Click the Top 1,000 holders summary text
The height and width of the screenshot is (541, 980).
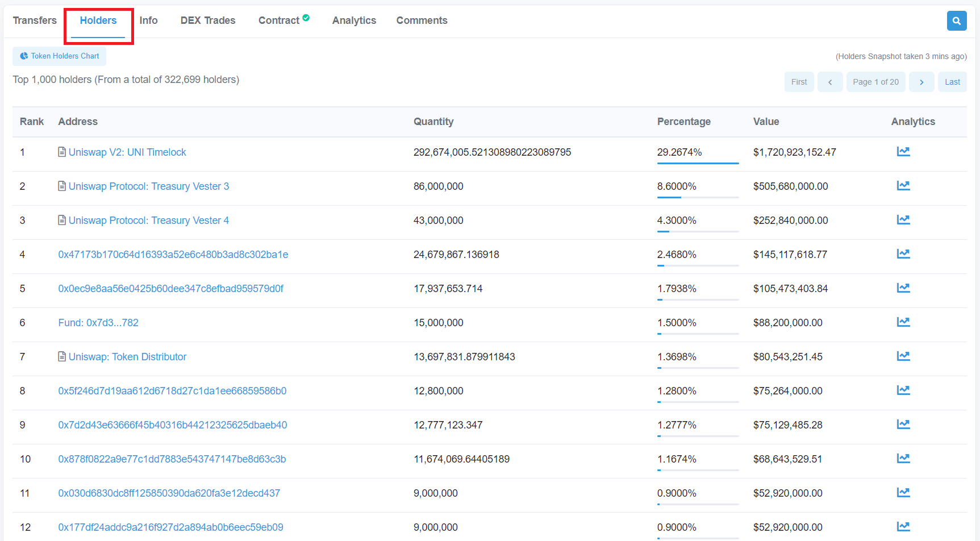coord(126,80)
